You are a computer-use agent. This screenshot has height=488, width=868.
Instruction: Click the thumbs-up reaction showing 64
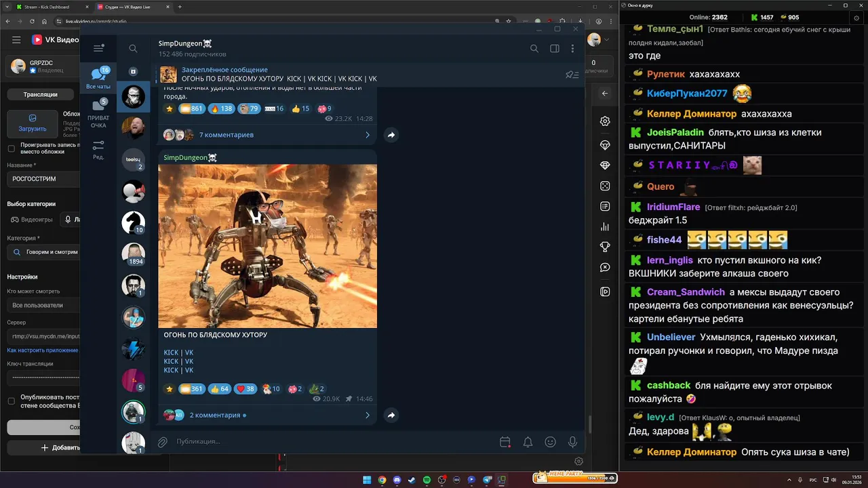coord(219,389)
